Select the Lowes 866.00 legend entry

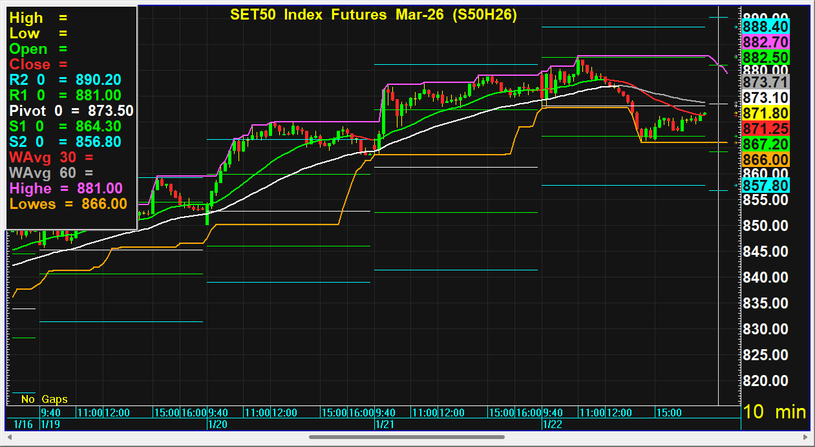[x=67, y=203]
